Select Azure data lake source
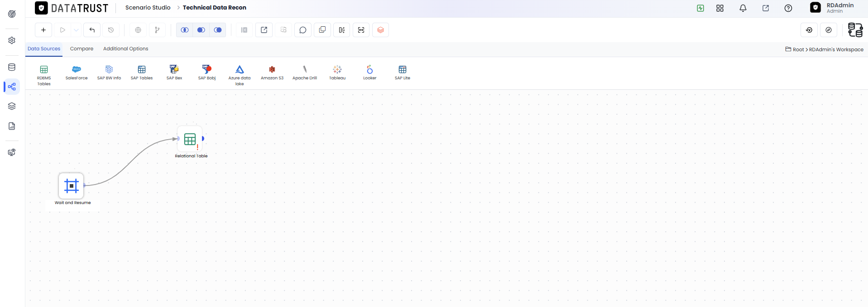This screenshot has width=868, height=307. (240, 75)
